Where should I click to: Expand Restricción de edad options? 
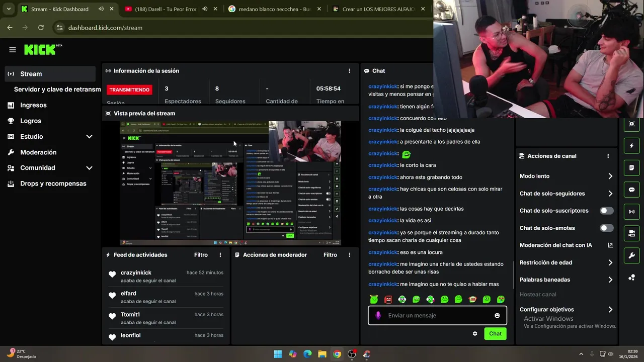pos(610,262)
